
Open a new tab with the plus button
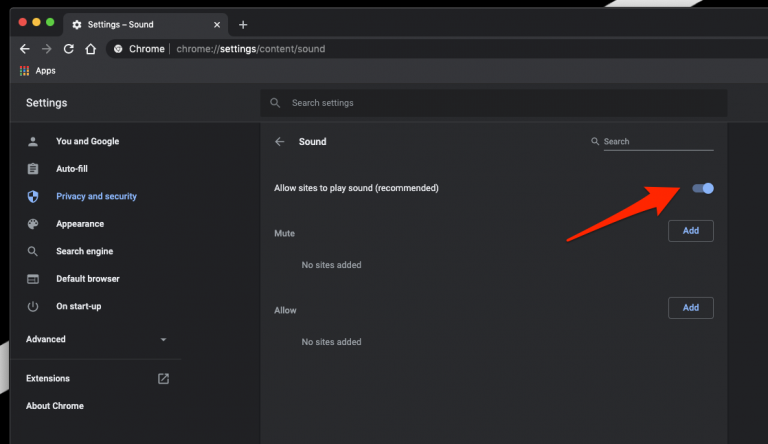pos(243,25)
